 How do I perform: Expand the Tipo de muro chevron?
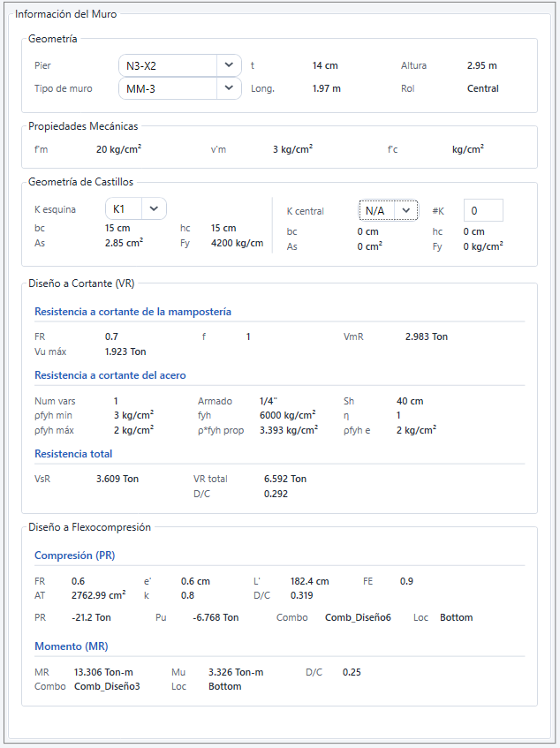229,88
